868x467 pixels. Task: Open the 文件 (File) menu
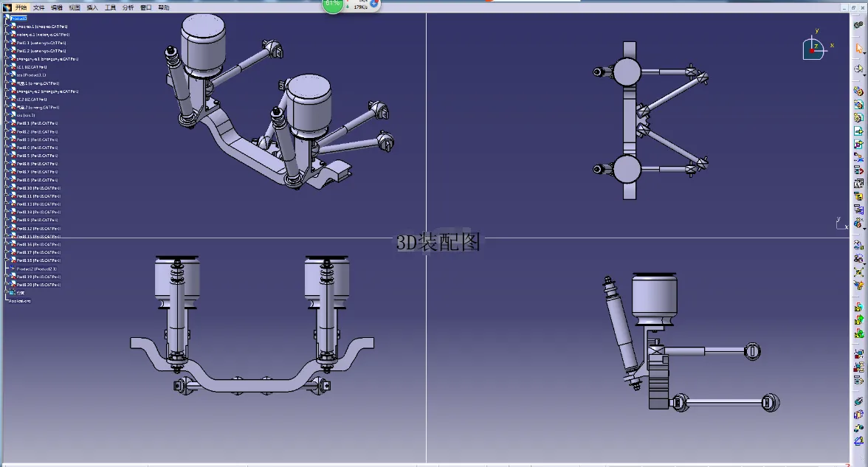(x=38, y=7)
